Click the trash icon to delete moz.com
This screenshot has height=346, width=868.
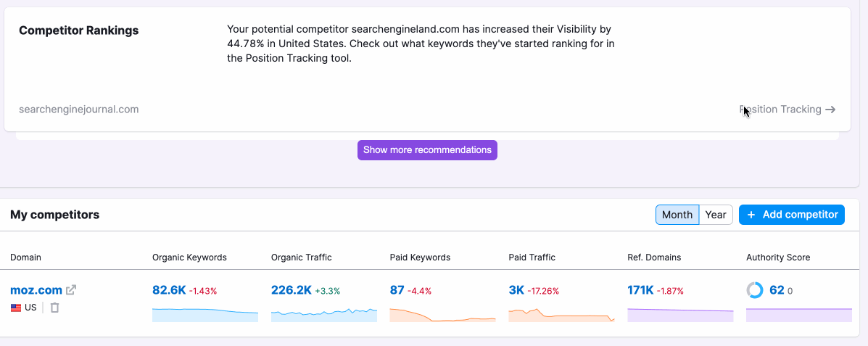pyautogui.click(x=54, y=308)
